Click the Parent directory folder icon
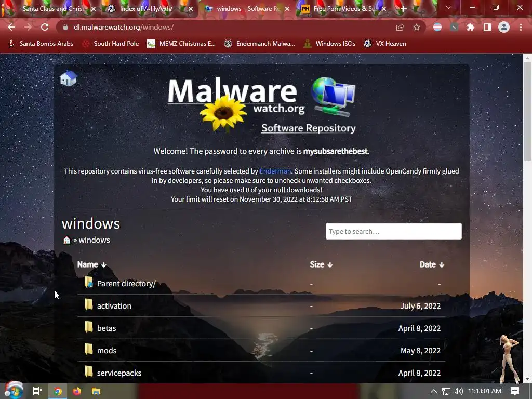Screen dimensions: 532x399 88,282
